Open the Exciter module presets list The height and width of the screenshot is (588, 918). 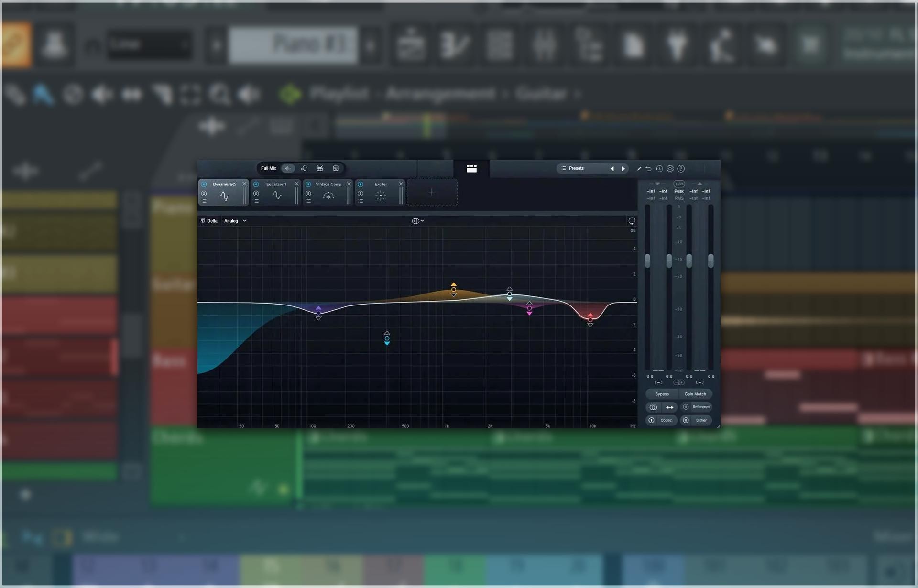click(361, 201)
